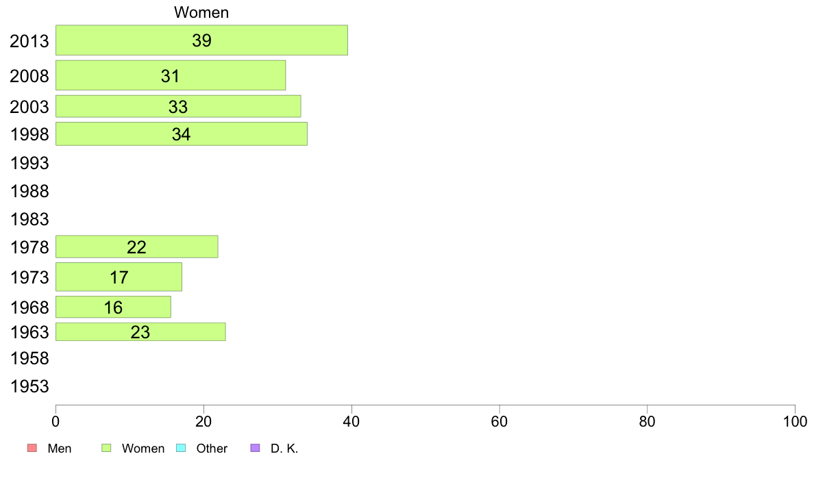Image resolution: width=814 pixels, height=504 pixels.
Task: Select the 1998 bar showing 34
Action: (x=181, y=134)
